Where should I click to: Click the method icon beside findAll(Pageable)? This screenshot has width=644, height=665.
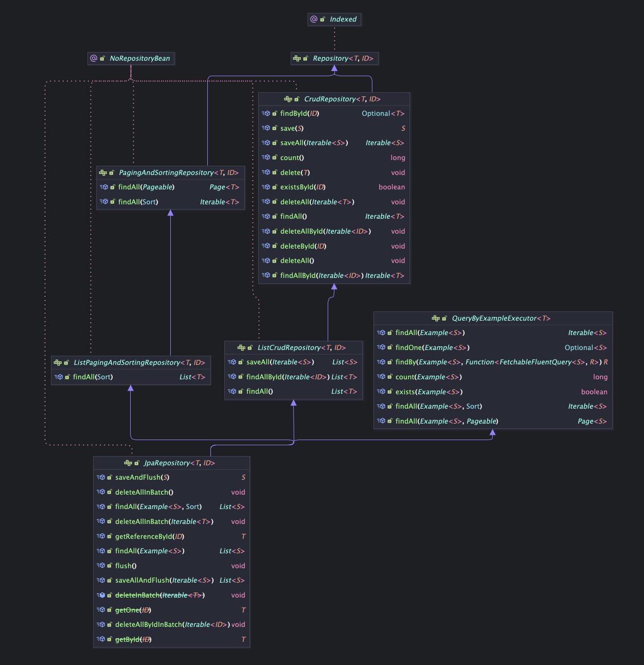coord(104,187)
